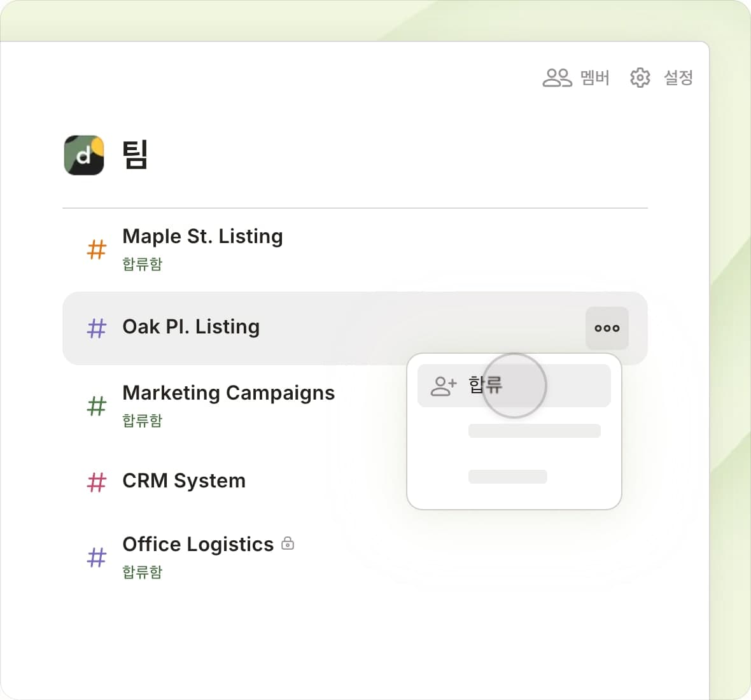Open the members people icon

point(556,78)
